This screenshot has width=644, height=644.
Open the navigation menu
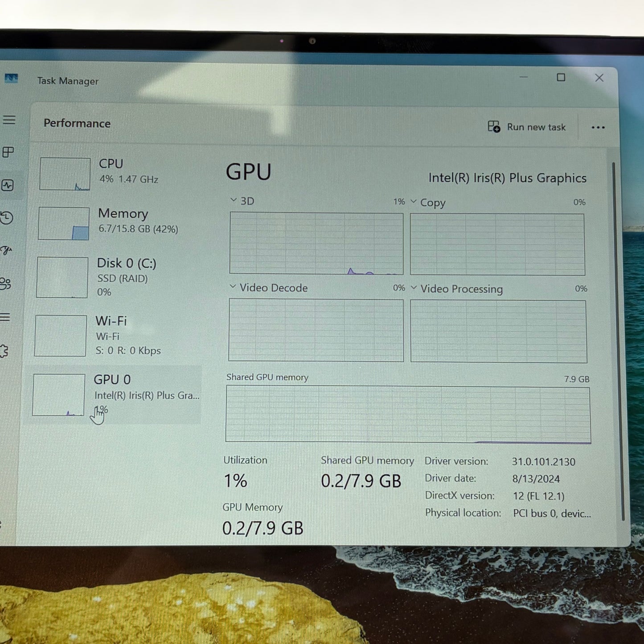click(9, 120)
